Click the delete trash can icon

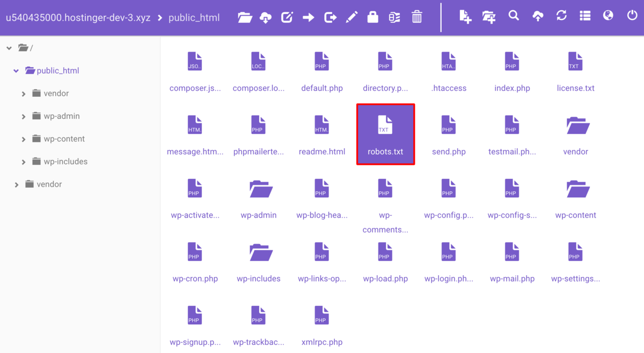pos(417,17)
